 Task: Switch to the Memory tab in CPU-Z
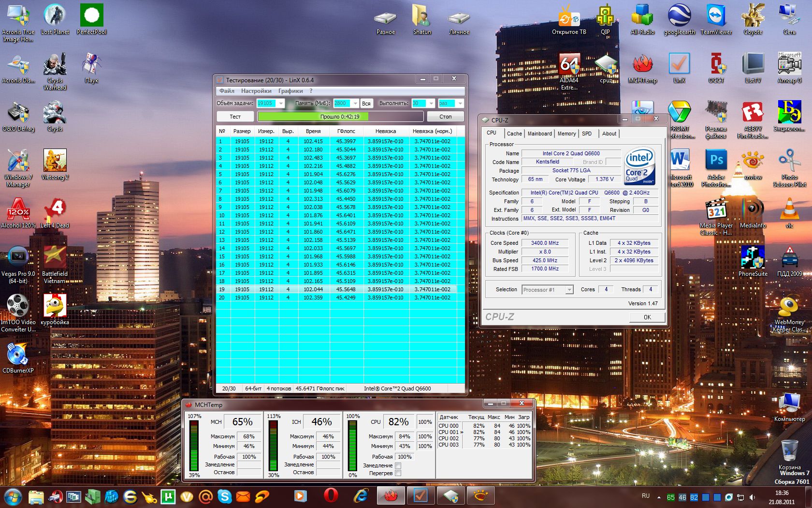click(x=566, y=134)
